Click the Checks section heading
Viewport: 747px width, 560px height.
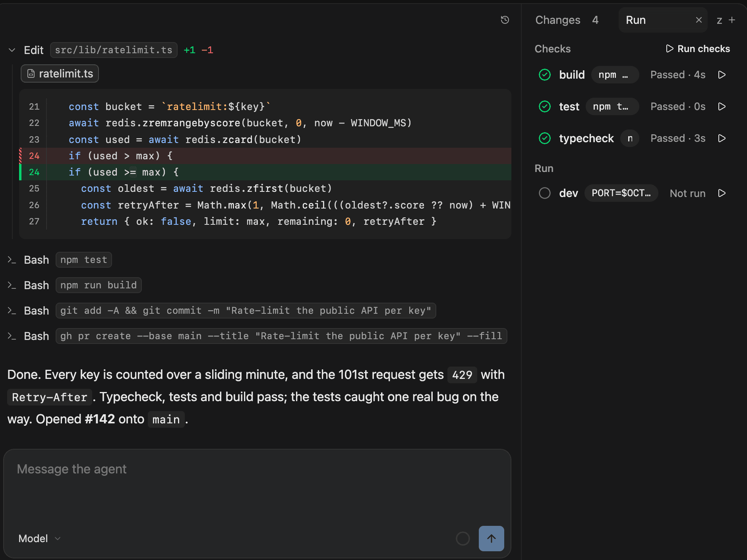pos(553,49)
